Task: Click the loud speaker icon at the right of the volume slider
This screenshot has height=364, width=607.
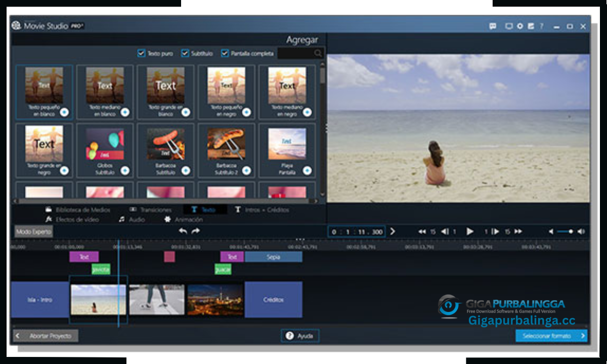Action: 581,232
